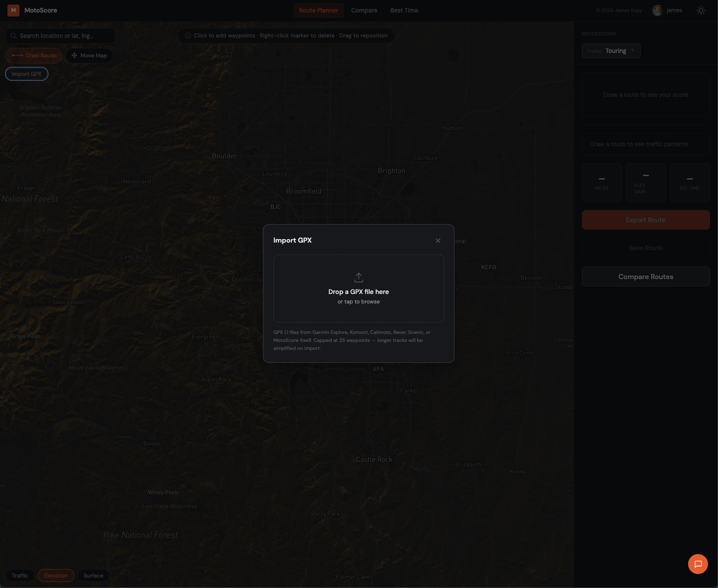Toggle the theme using the sun icon
This screenshot has width=718, height=588.
click(701, 10)
